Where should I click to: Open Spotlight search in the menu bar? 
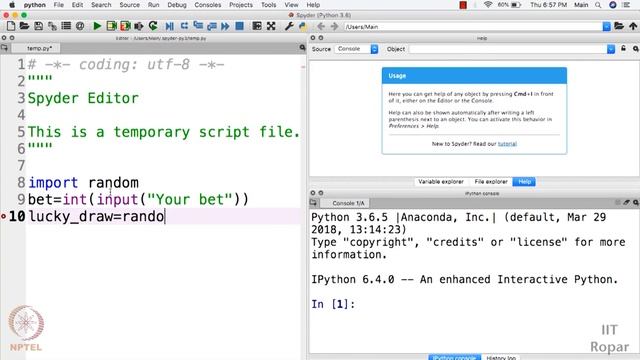598,5
